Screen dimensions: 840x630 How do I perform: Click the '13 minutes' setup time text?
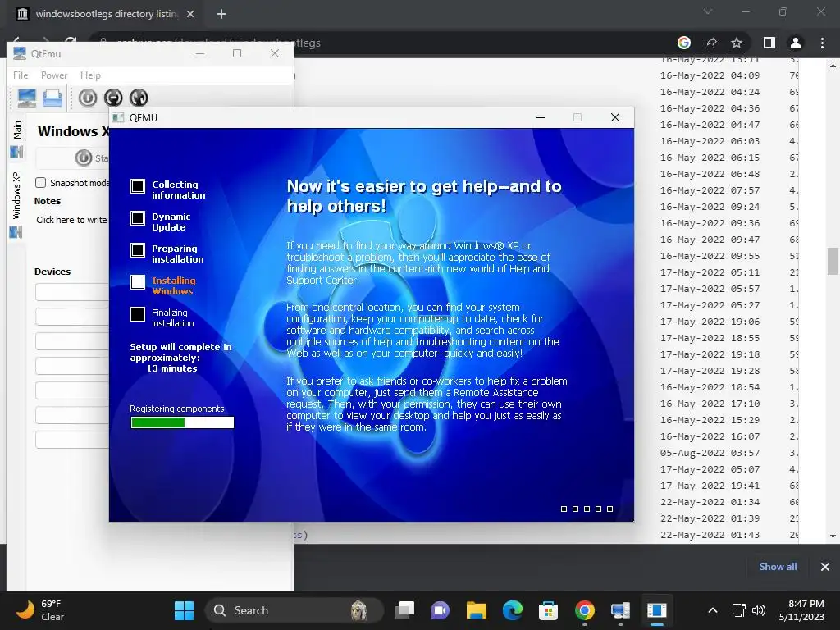tap(172, 368)
